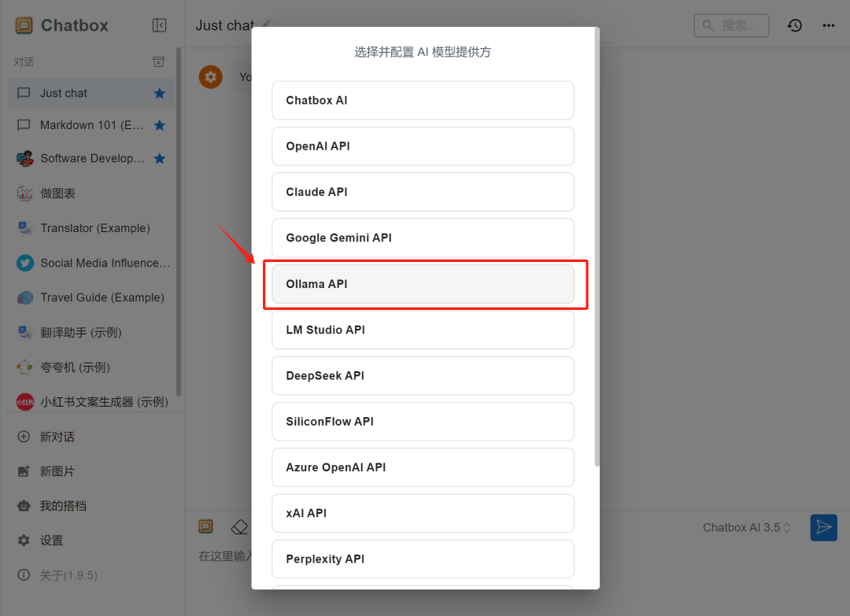Viewport: 850px width, 616px height.
Task: Clear conversation list with archive icon
Action: point(158,62)
